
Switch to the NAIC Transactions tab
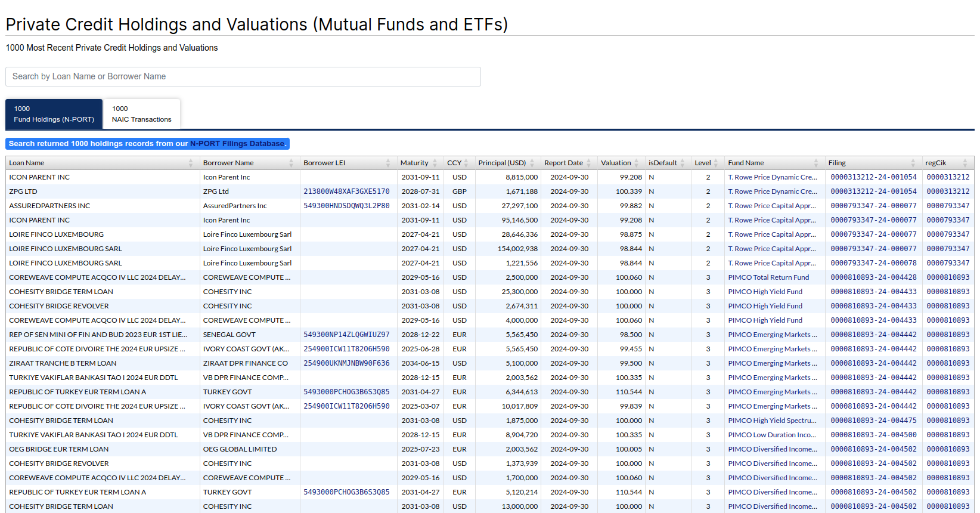coord(142,114)
